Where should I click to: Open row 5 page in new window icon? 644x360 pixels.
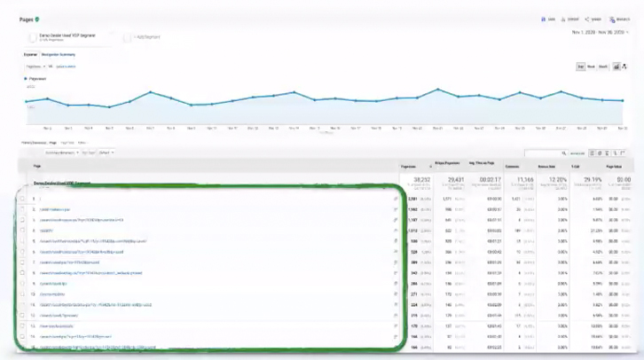(x=396, y=241)
